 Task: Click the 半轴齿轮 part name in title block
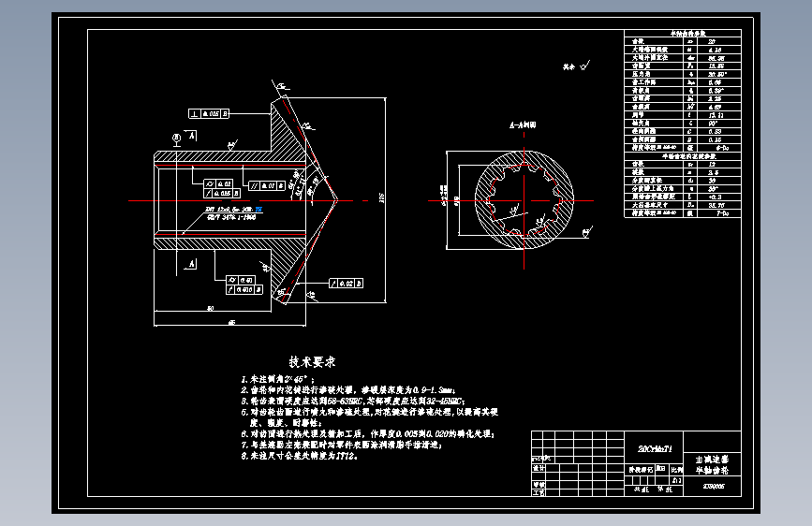tap(712, 471)
